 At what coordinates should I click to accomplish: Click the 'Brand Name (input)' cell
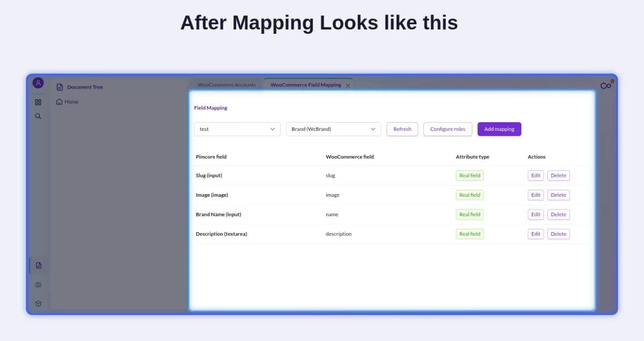(218, 214)
